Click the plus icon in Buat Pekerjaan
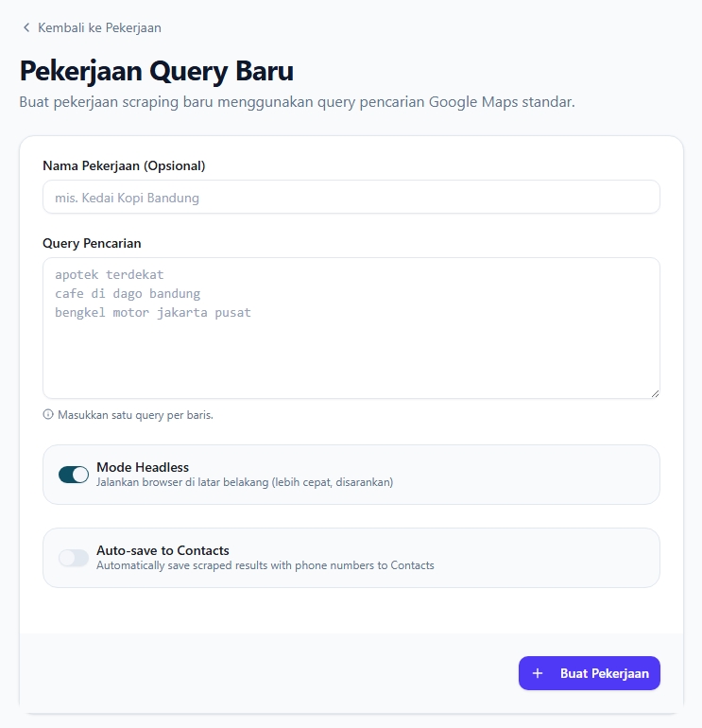This screenshot has height=728, width=702. click(538, 673)
